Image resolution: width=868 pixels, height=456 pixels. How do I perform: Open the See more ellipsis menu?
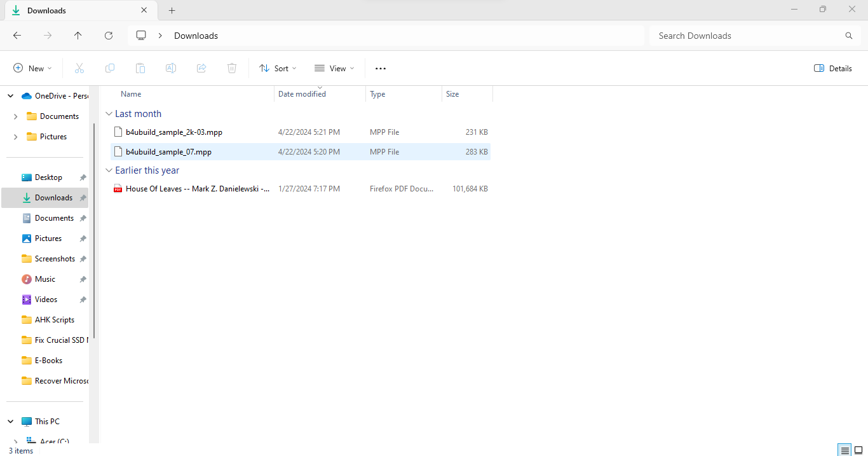(381, 68)
